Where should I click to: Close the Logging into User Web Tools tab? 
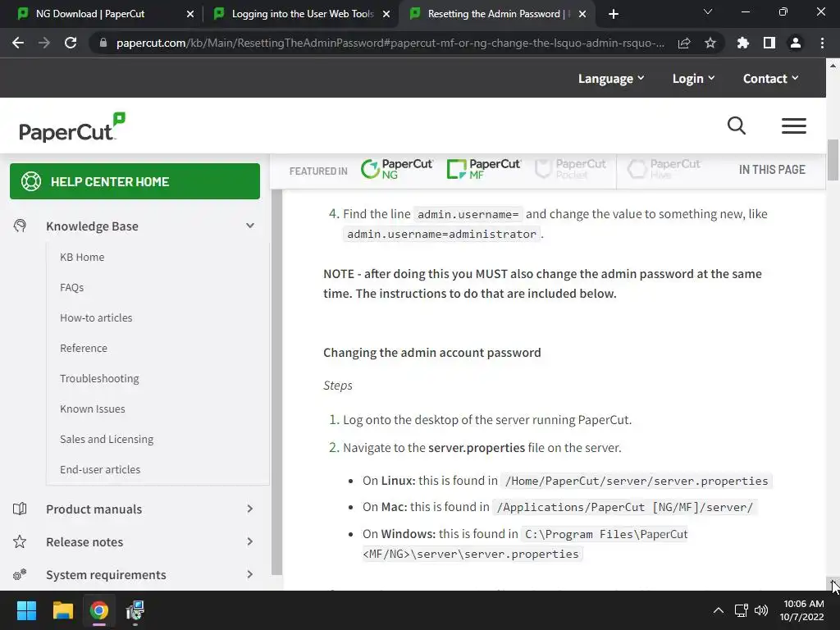tap(386, 14)
